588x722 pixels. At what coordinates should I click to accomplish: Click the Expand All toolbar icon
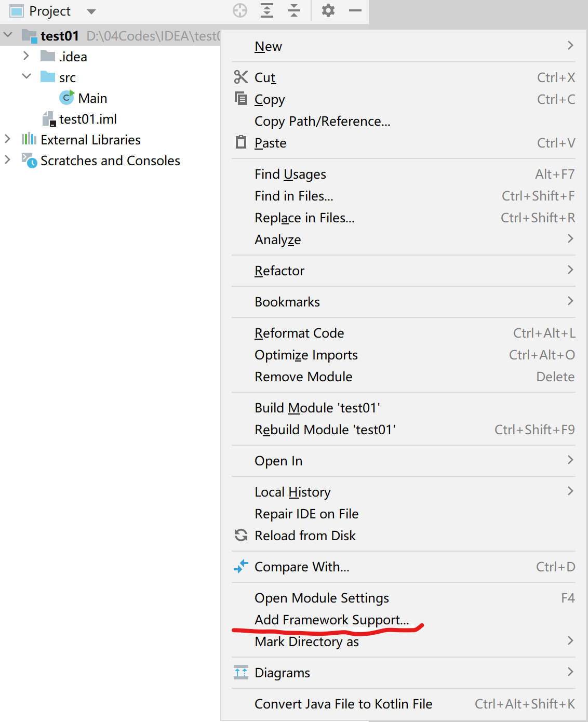267,10
